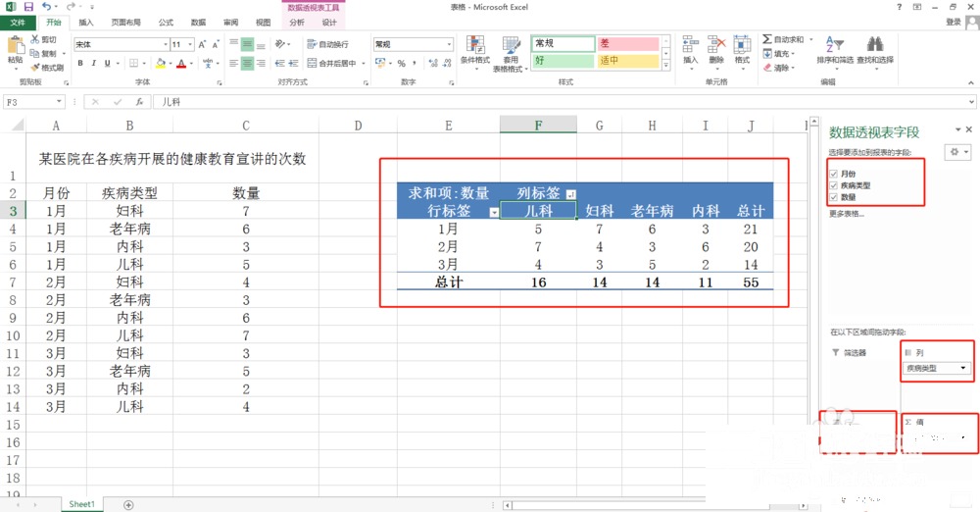Click the Conditional Formatting (条件格式) icon

pyautogui.click(x=475, y=45)
